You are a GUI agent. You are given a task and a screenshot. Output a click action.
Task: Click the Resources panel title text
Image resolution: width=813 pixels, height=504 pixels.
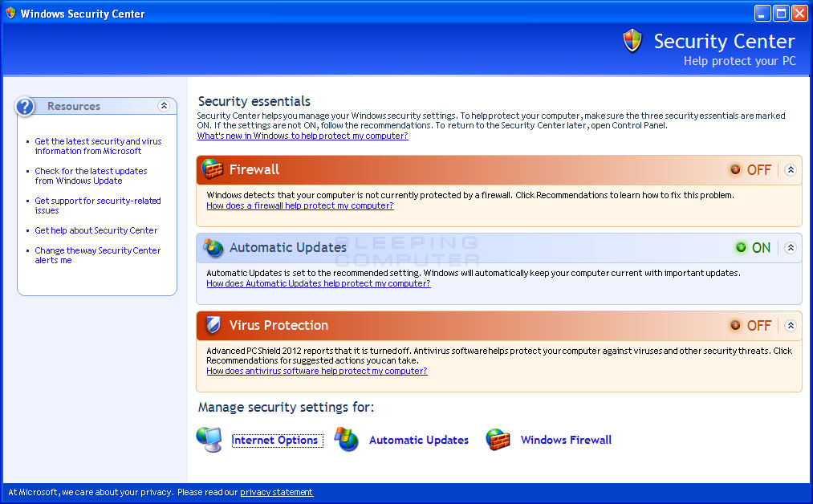click(74, 106)
